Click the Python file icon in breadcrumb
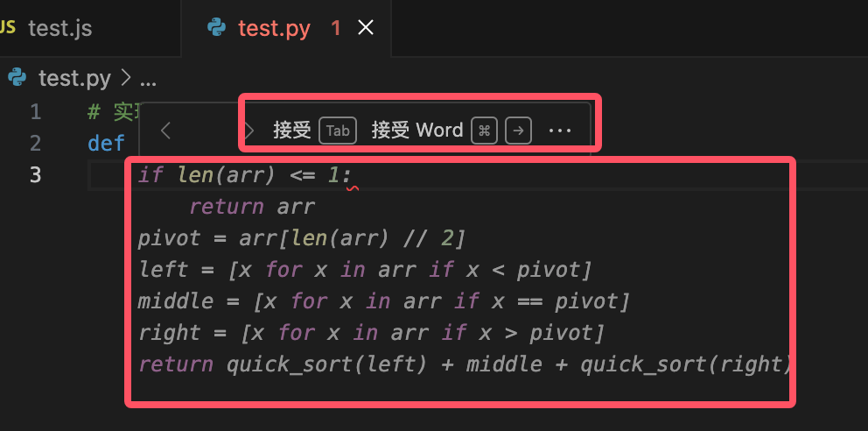Viewport: 868px width, 431px height. [x=17, y=79]
